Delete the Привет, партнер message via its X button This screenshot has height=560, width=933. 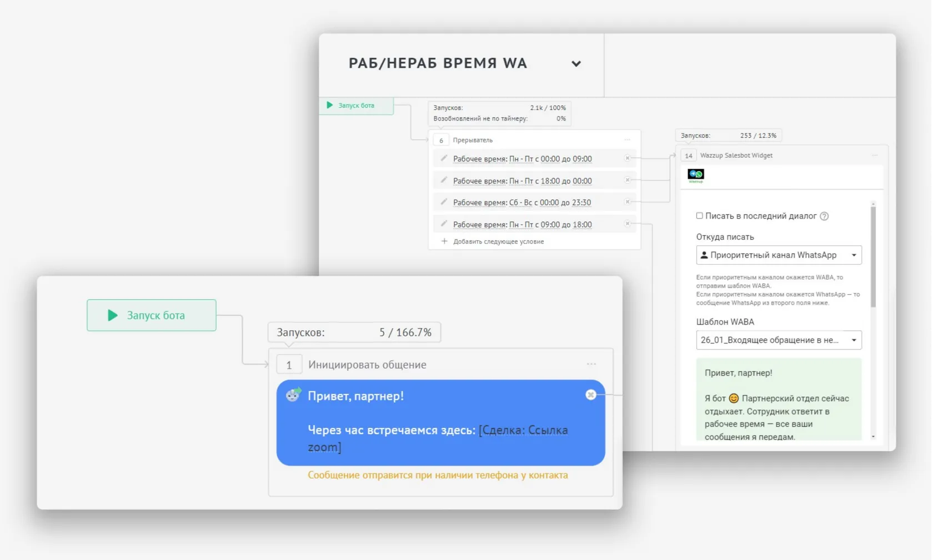tap(590, 395)
